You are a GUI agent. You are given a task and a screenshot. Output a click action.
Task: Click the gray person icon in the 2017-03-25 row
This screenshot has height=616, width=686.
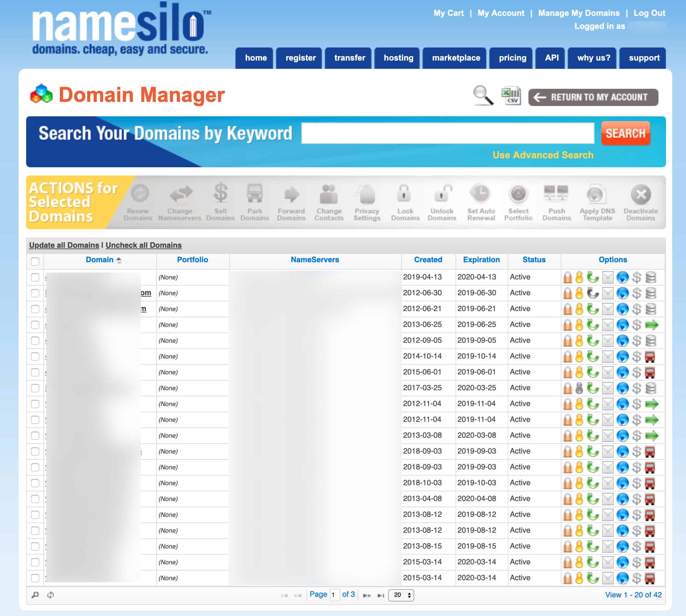coord(579,388)
